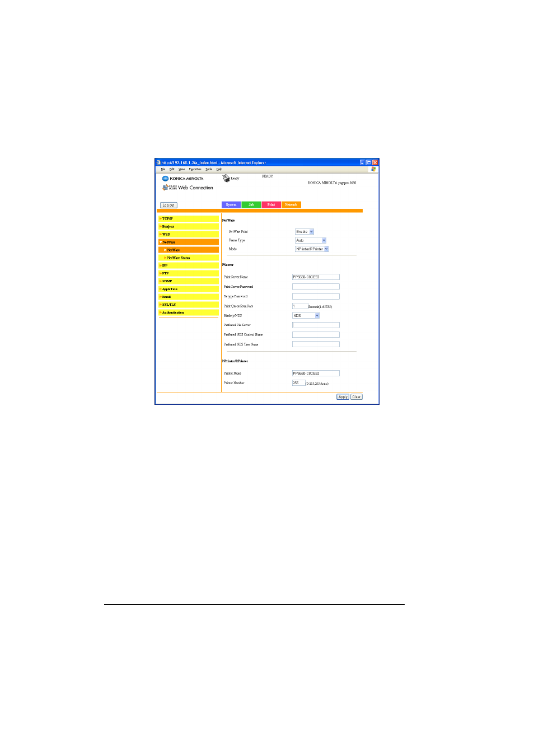This screenshot has width=534, height=756.
Task: Expand the FTP sidebar item
Action: tap(189, 274)
